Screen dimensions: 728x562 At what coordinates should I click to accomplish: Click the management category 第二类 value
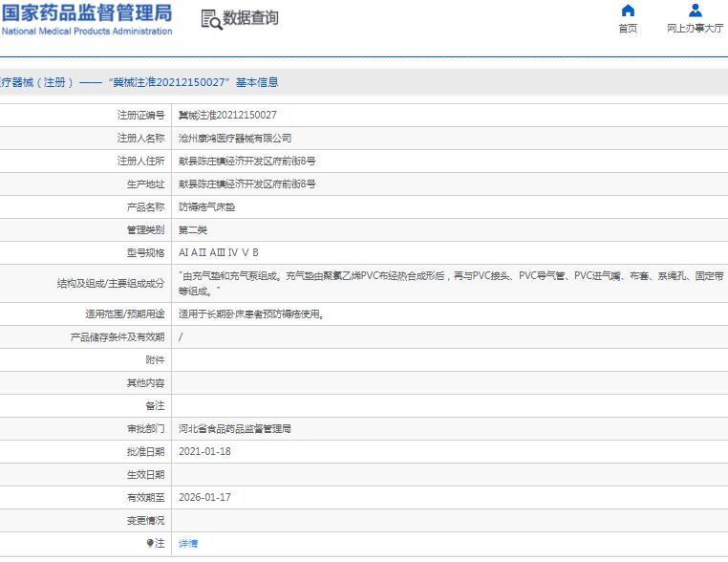pos(193,229)
